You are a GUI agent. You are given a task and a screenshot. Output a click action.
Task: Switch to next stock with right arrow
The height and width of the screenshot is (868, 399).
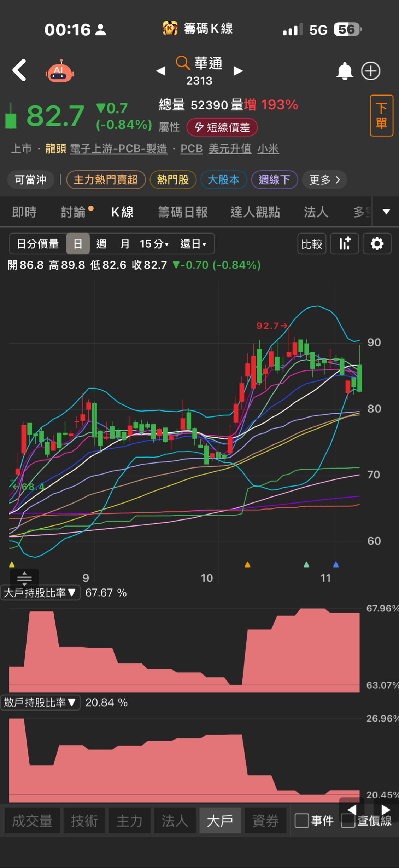pos(238,71)
